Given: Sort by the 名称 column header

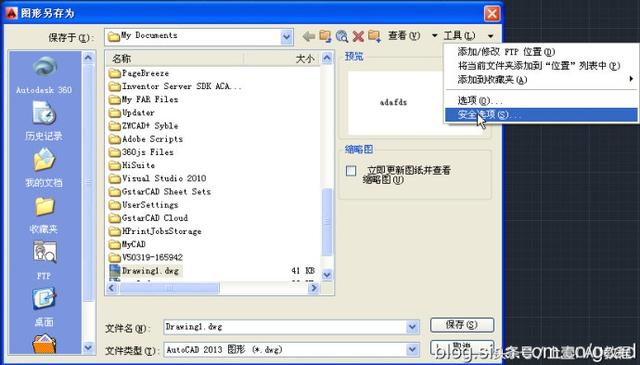Looking at the screenshot, I should coord(175,59).
